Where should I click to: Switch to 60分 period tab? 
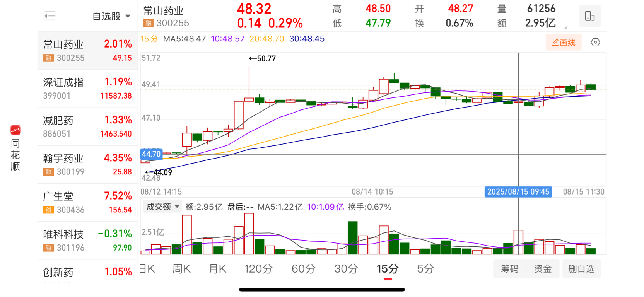click(303, 269)
